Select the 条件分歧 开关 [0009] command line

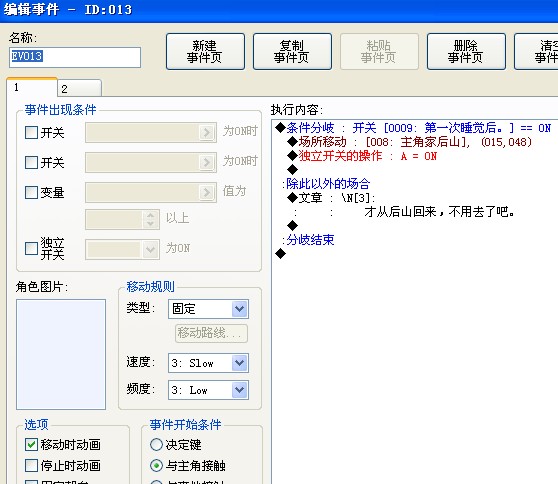point(413,128)
